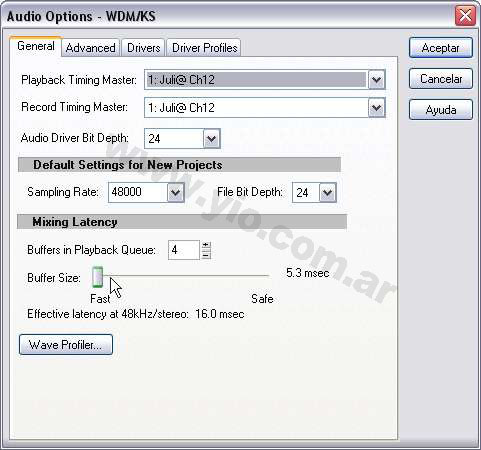
Task: Close the Audio Options window
Action: [x=465, y=15]
